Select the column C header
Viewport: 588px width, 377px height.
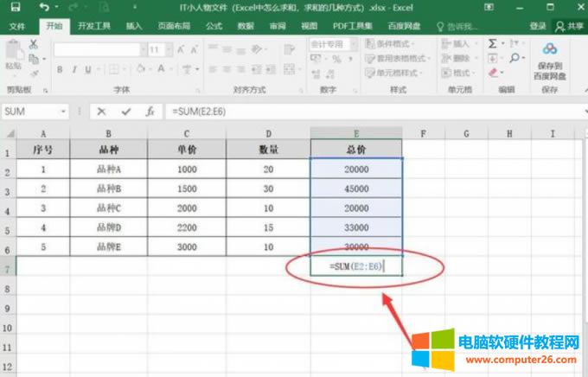click(x=186, y=133)
